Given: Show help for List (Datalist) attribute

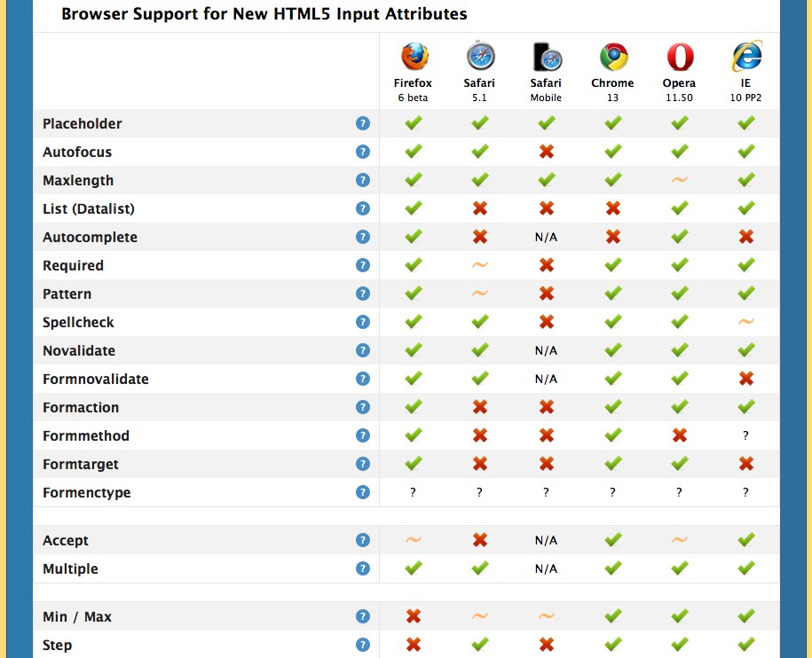Looking at the screenshot, I should pos(363,208).
